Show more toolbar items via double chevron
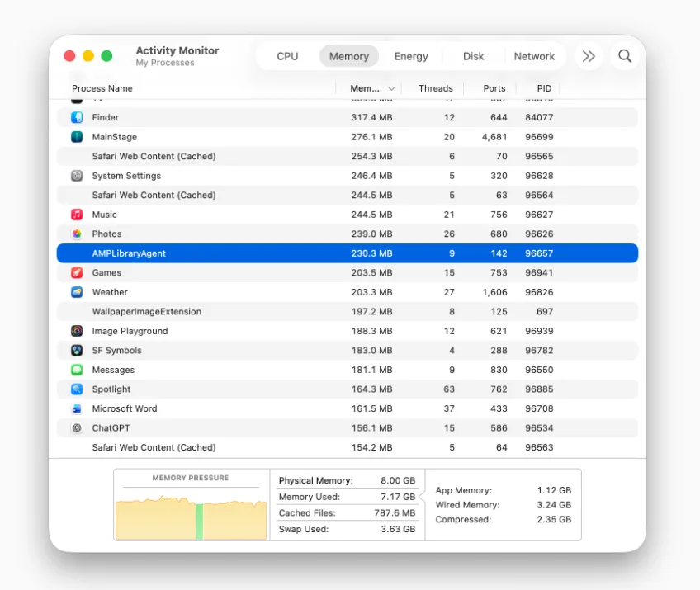Image resolution: width=700 pixels, height=590 pixels. [589, 56]
